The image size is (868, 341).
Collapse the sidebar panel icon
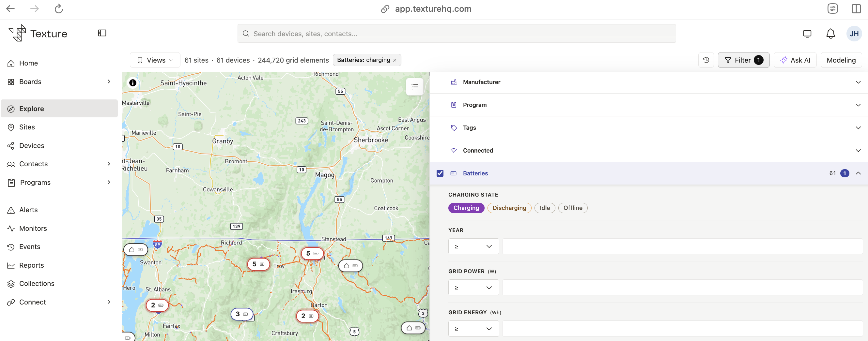[x=102, y=33]
